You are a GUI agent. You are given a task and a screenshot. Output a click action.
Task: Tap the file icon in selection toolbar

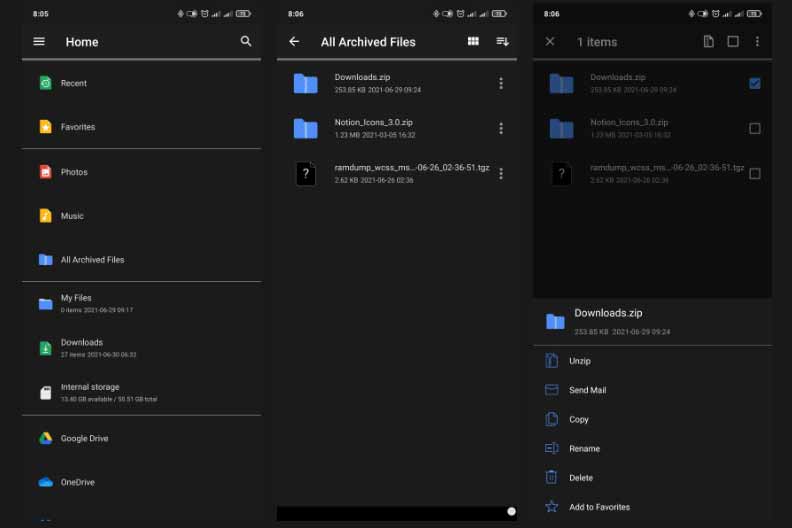pos(709,41)
